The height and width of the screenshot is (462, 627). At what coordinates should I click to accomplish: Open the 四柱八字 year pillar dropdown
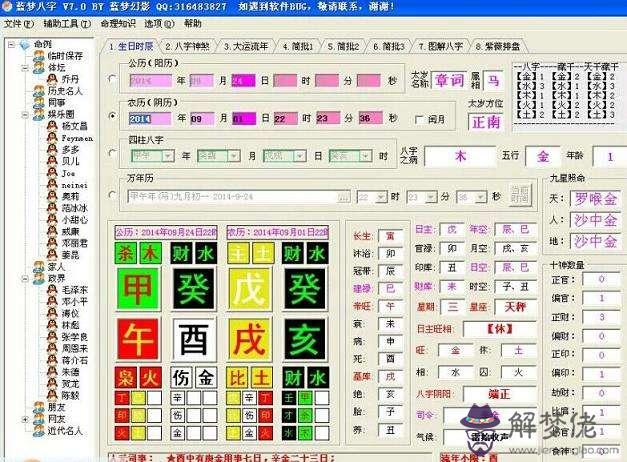[x=168, y=156]
